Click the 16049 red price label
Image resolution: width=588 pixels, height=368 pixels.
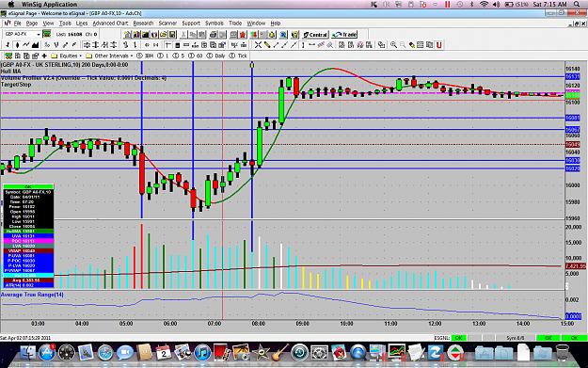(573, 145)
